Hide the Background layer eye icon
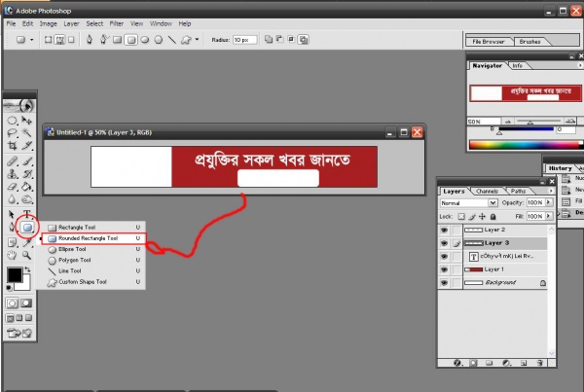 point(444,282)
